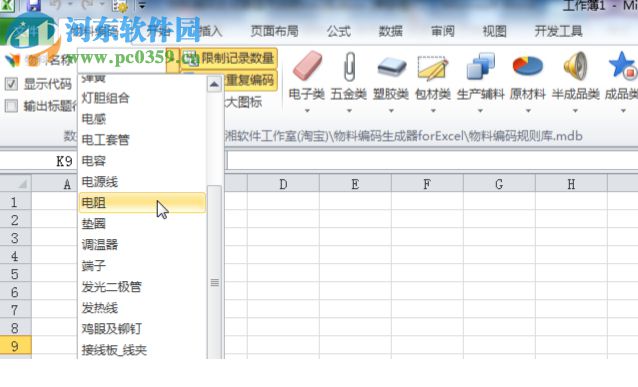Click row 5 header
Viewport: 638px width, 387px height.
[15, 274]
